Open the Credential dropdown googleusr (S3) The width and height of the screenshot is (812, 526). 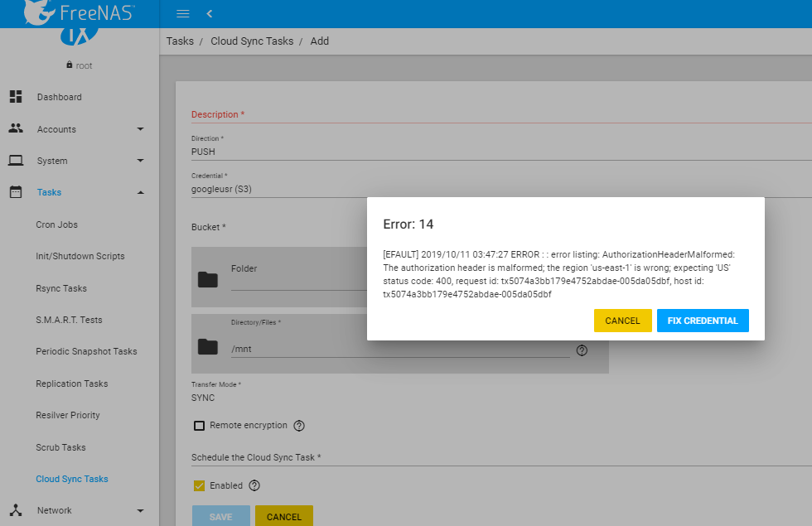[x=501, y=189]
